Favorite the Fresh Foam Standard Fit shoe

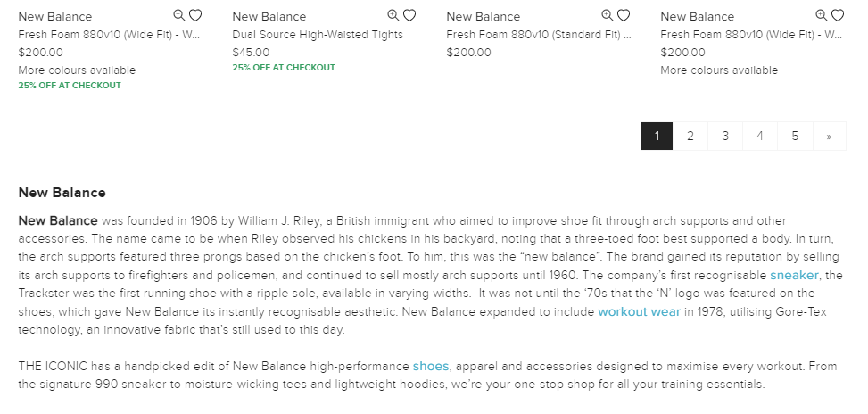point(624,15)
